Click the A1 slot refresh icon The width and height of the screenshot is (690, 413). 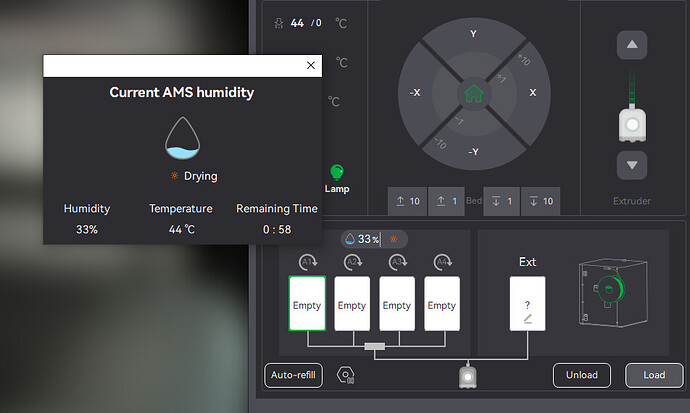point(308,262)
